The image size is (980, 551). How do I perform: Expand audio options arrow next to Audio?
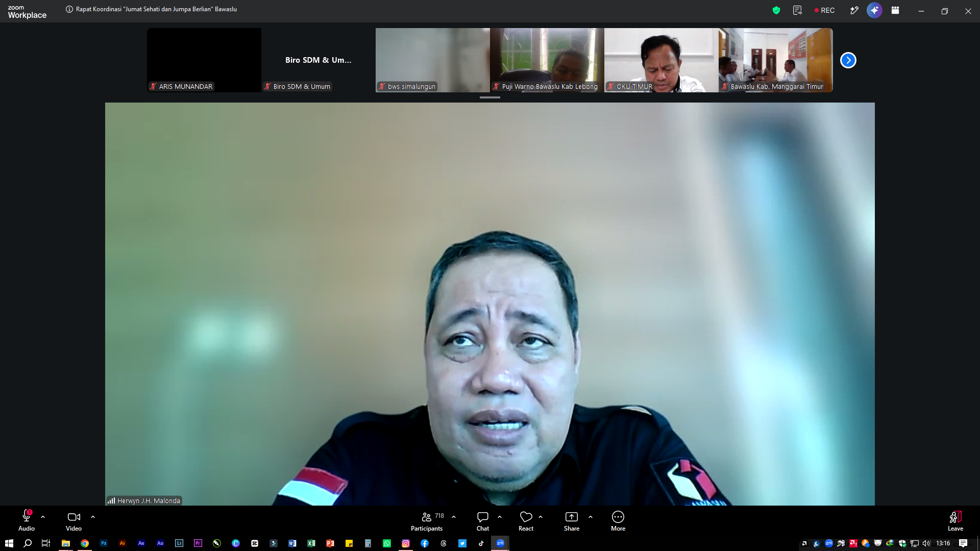point(43,517)
